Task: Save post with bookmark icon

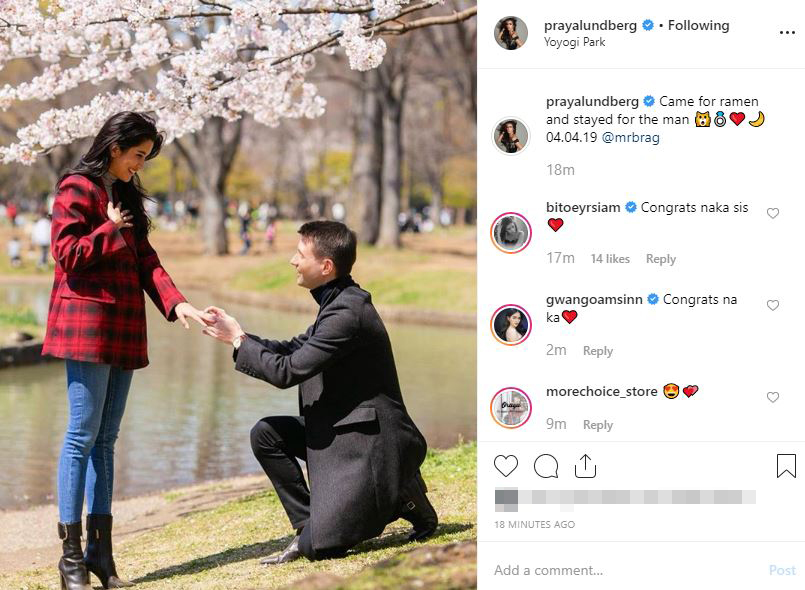Action: (x=786, y=466)
